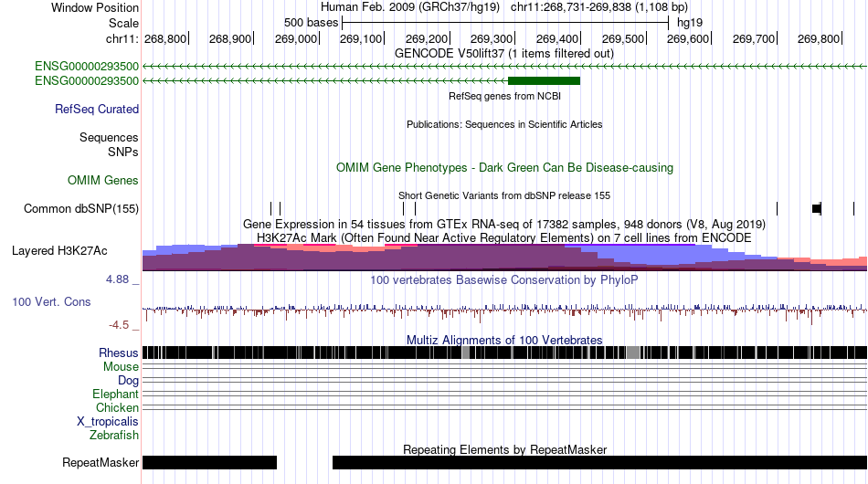This screenshot has height=484, width=868.
Task: Click the GENCODE V50lift37 track title
Action: pyautogui.click(x=504, y=54)
